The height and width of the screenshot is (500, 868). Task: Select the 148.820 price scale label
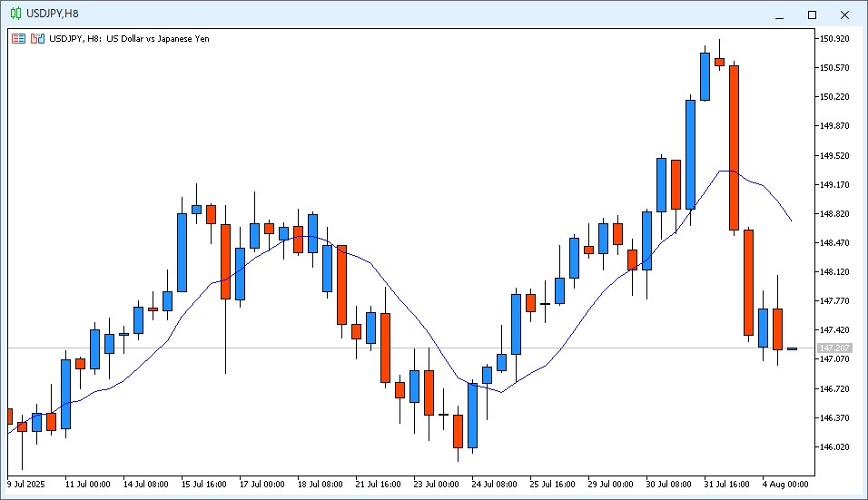pos(834,213)
